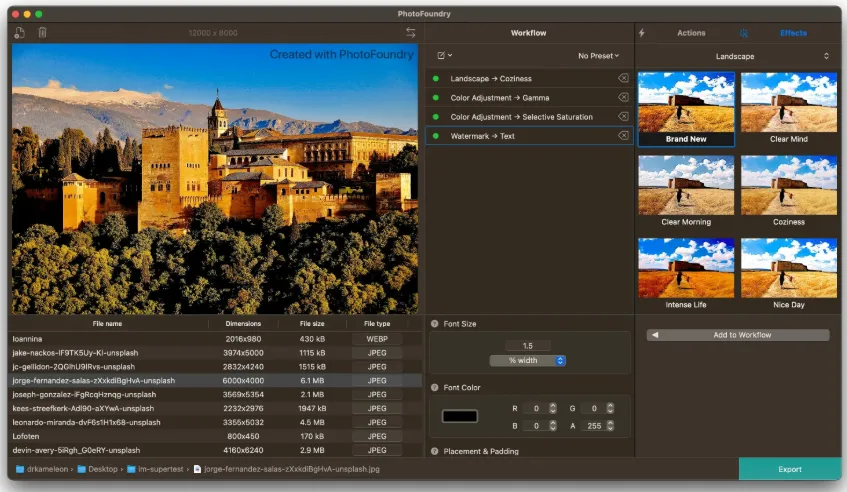The height and width of the screenshot is (492, 847).
Task: Remove the Watermark Text workflow step
Action: click(623, 136)
